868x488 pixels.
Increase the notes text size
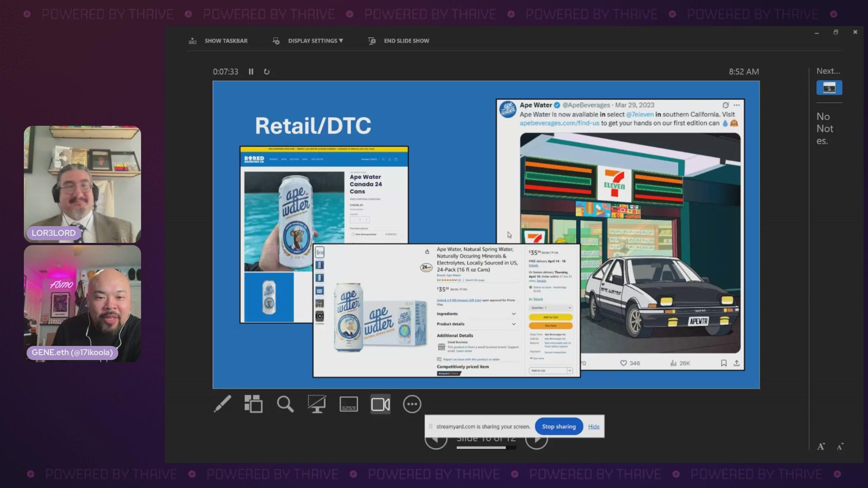click(821, 446)
